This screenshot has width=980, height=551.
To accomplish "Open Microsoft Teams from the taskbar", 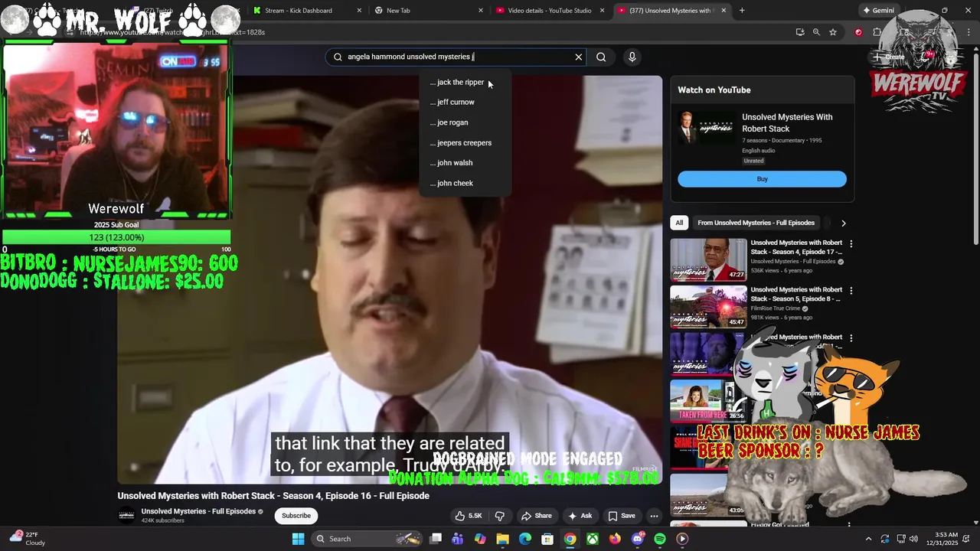I will pyautogui.click(x=458, y=539).
